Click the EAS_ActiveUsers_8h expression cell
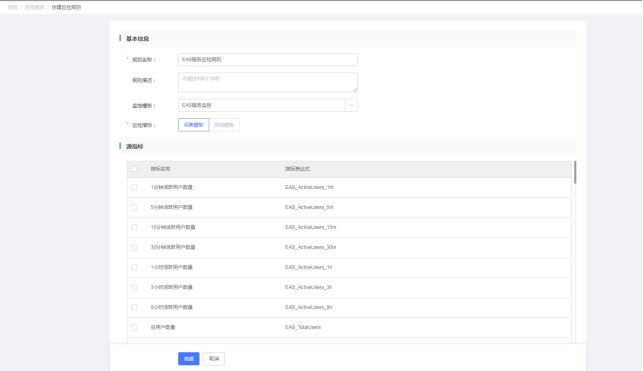Image resolution: width=643 pixels, height=371 pixels. [x=309, y=307]
